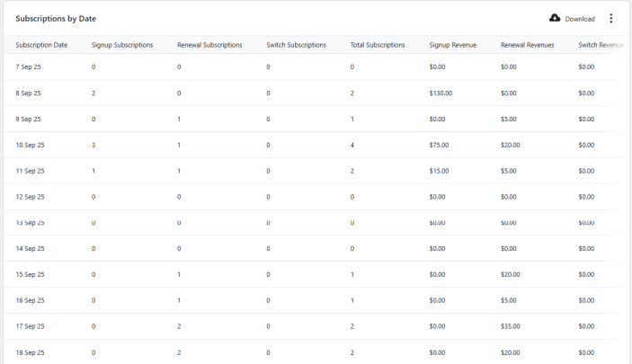
Task: Open the three-dot more options menu
Action: 611,18
